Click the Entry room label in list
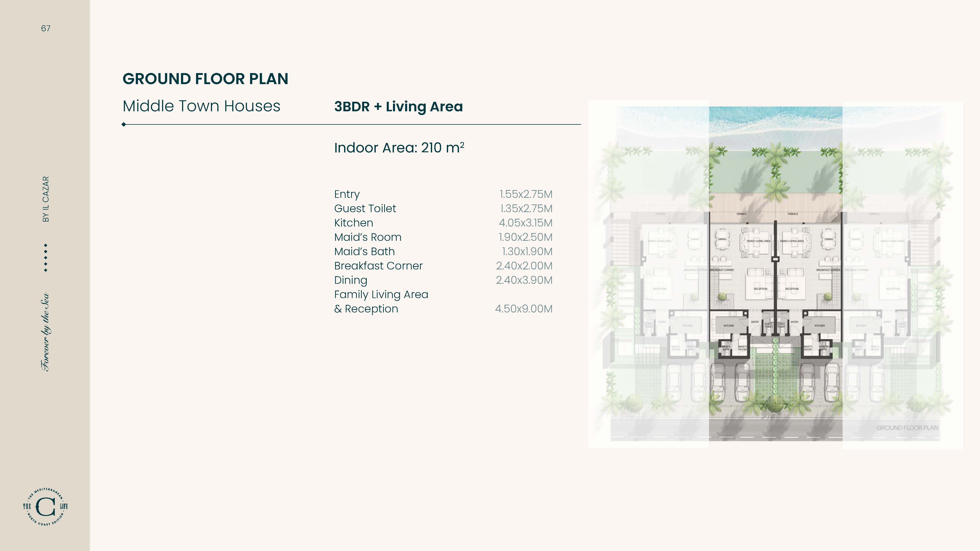 coord(347,194)
